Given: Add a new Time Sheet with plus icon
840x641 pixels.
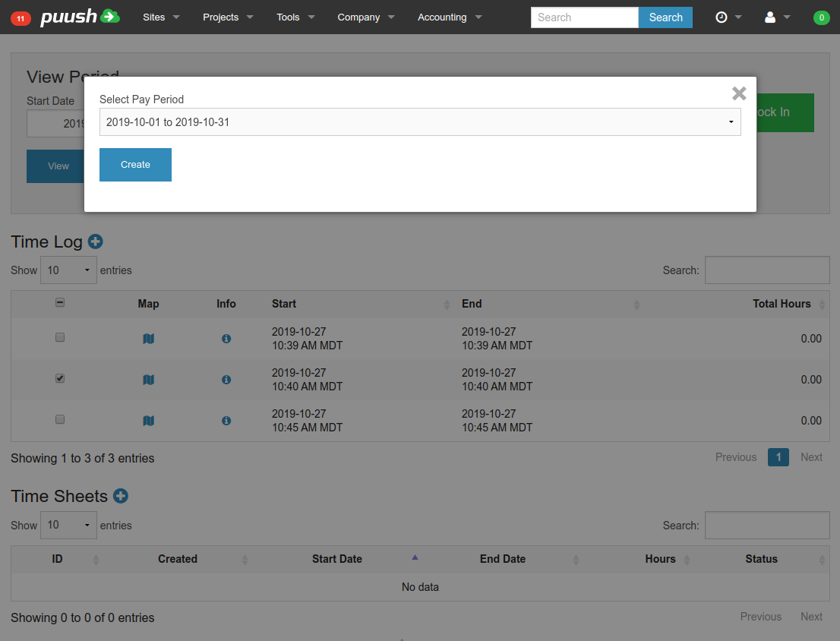Looking at the screenshot, I should 121,496.
